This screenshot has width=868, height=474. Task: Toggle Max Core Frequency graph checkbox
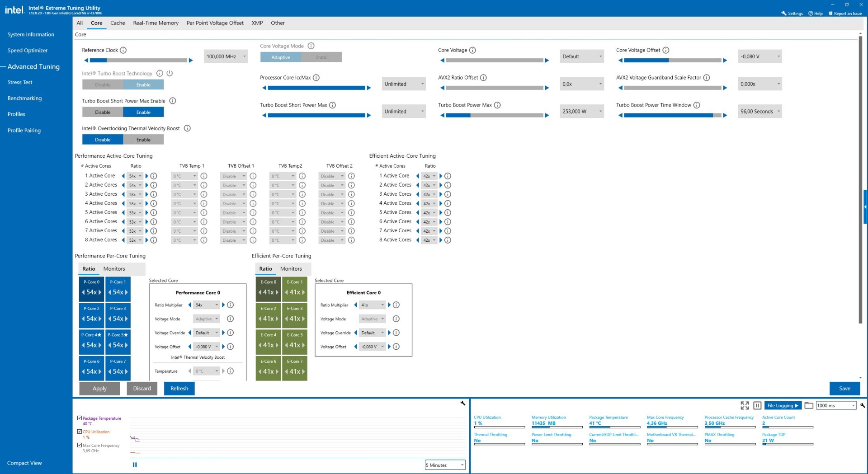(x=80, y=446)
